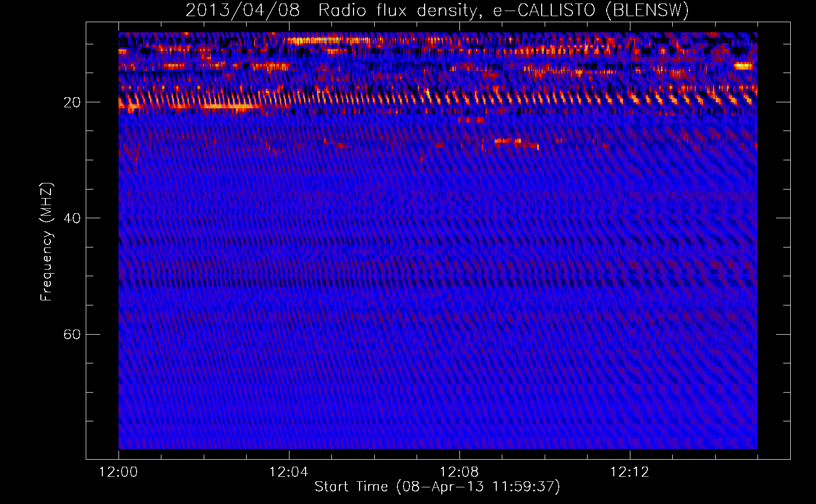
Task: Click the 12:08 time axis label
Action: (x=459, y=472)
